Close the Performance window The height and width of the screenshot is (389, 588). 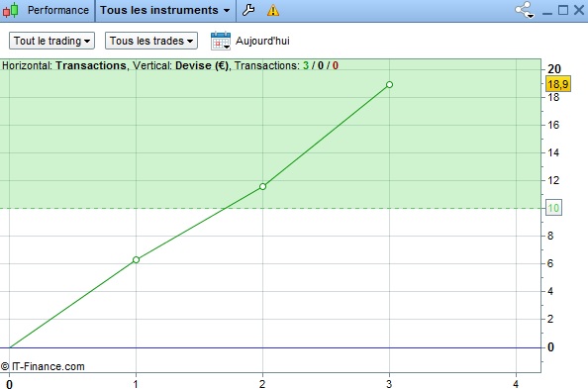click(579, 10)
